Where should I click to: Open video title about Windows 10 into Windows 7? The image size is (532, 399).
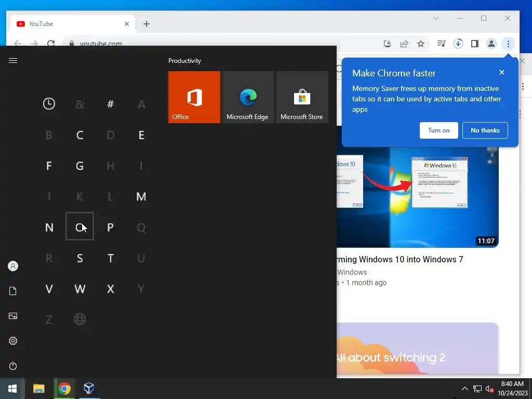pyautogui.click(x=400, y=259)
